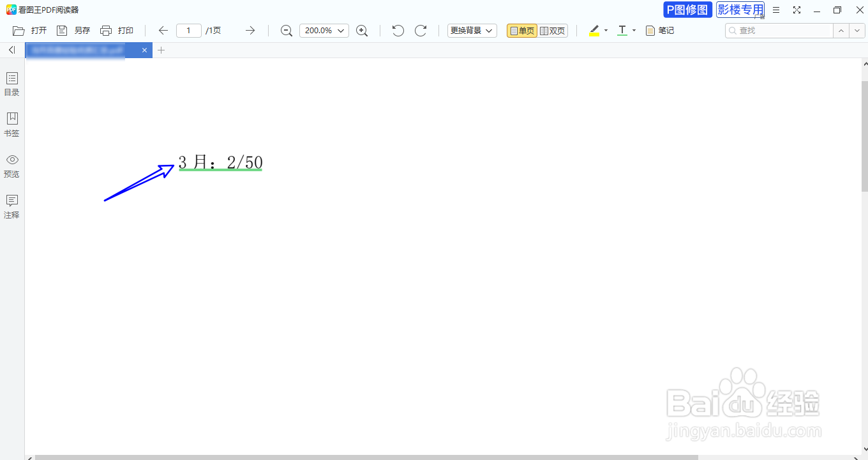The image size is (868, 460).
Task: Save a copy using 另存
Action: [73, 31]
